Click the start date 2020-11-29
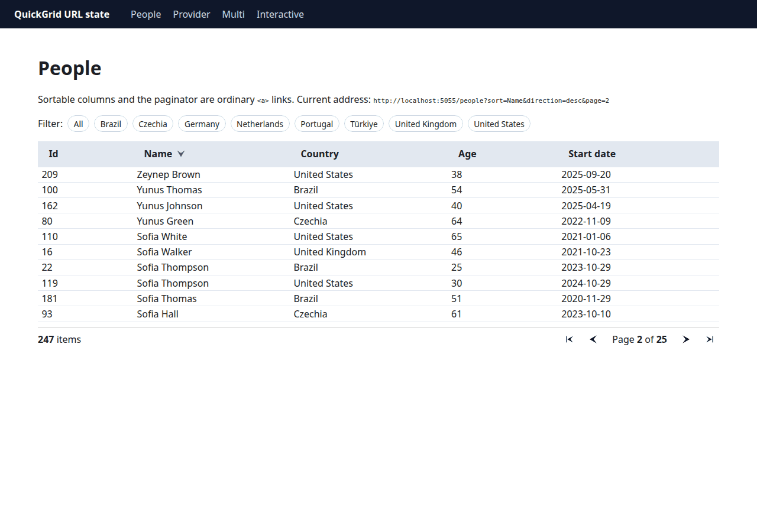 click(586, 299)
